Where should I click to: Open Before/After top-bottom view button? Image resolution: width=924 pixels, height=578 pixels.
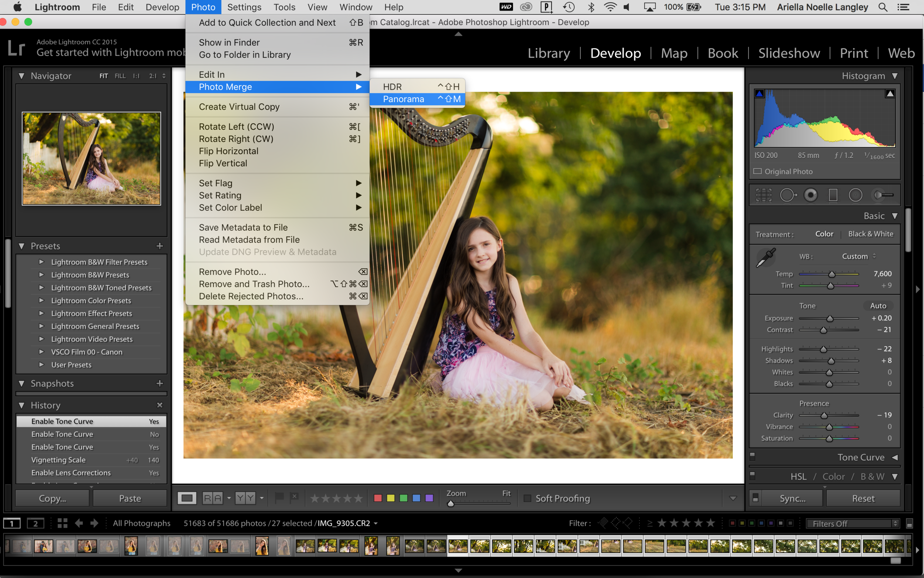pos(245,498)
